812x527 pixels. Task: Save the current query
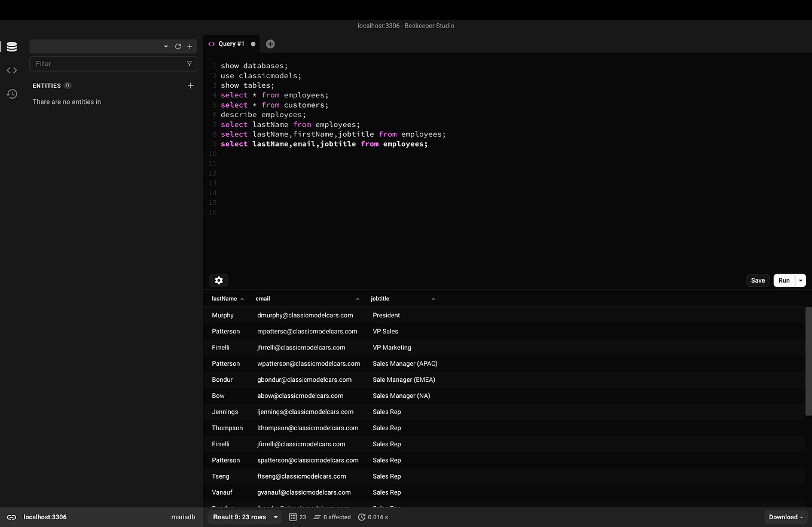tap(758, 280)
